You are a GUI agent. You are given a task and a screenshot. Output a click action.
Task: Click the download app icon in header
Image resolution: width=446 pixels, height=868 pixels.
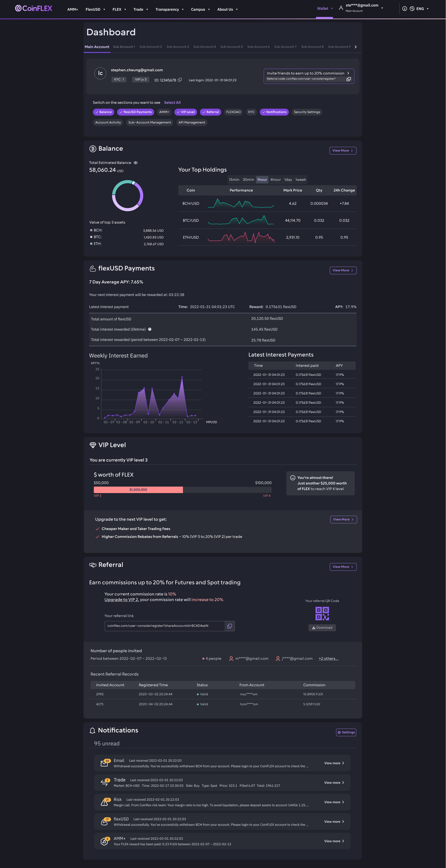[x=404, y=9]
